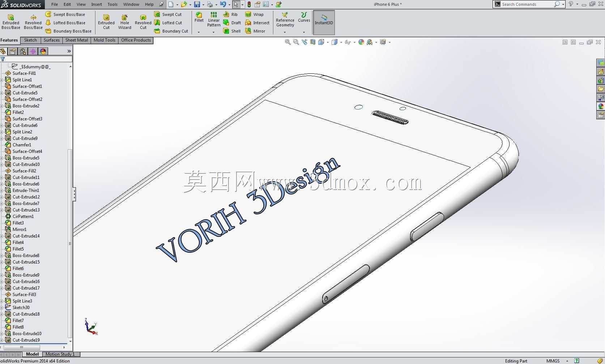Click the Print icon

point(210,4)
